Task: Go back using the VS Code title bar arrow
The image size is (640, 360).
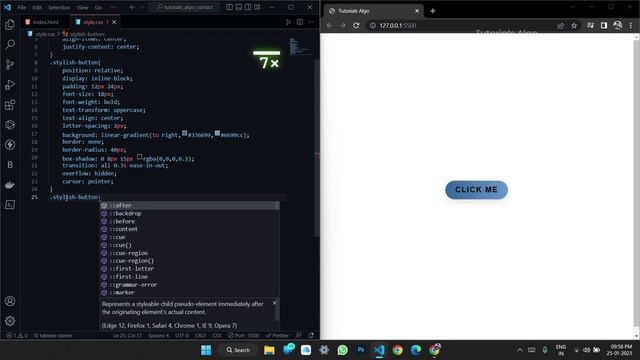Action: pos(132,7)
